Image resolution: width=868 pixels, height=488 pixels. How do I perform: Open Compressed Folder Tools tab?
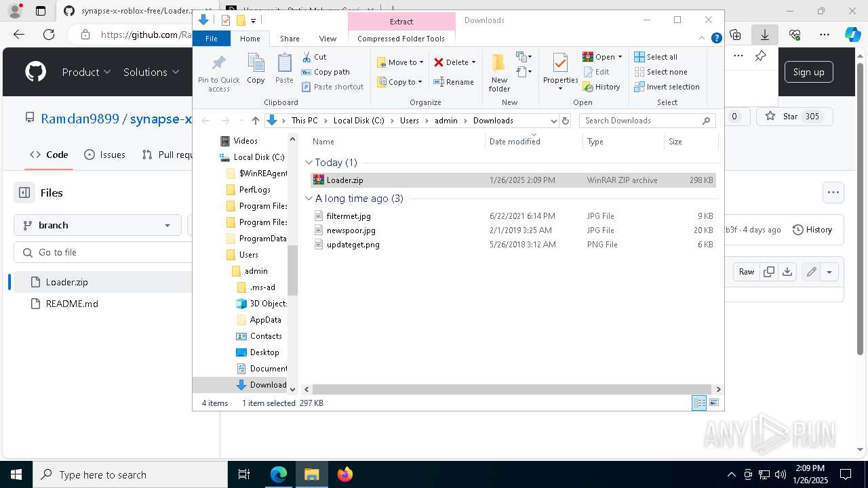tap(401, 39)
